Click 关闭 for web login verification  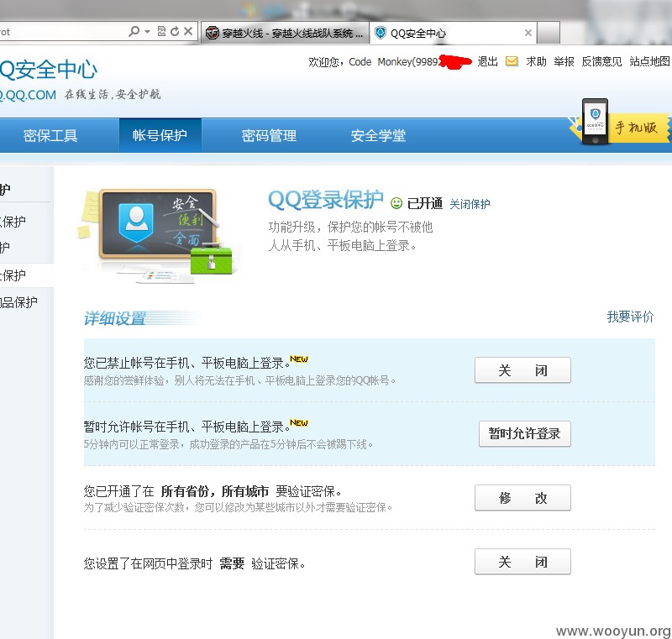522,562
